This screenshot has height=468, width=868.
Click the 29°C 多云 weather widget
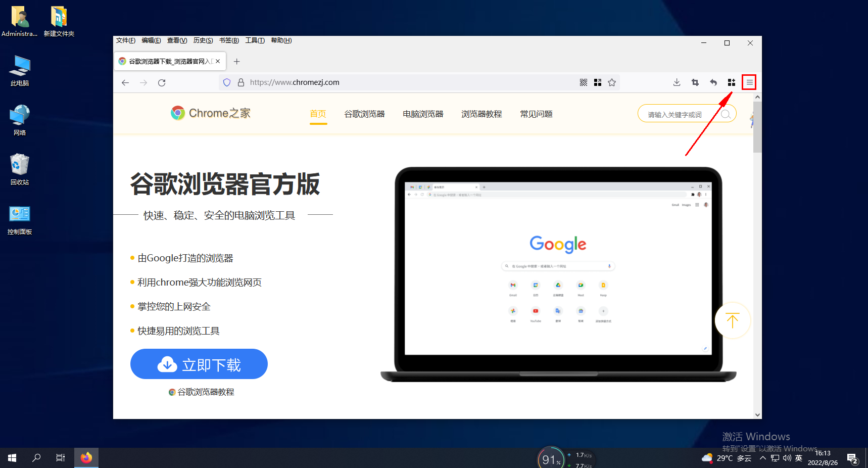point(727,458)
